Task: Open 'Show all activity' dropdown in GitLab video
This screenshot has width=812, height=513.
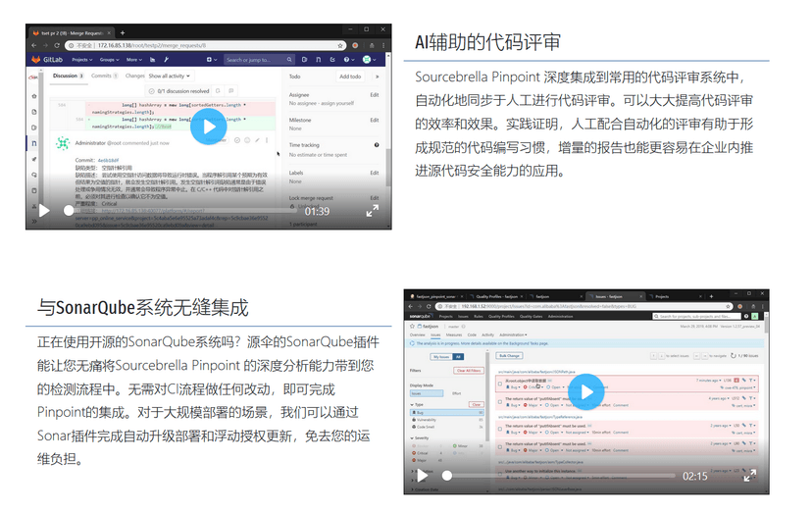Action: click(170, 77)
